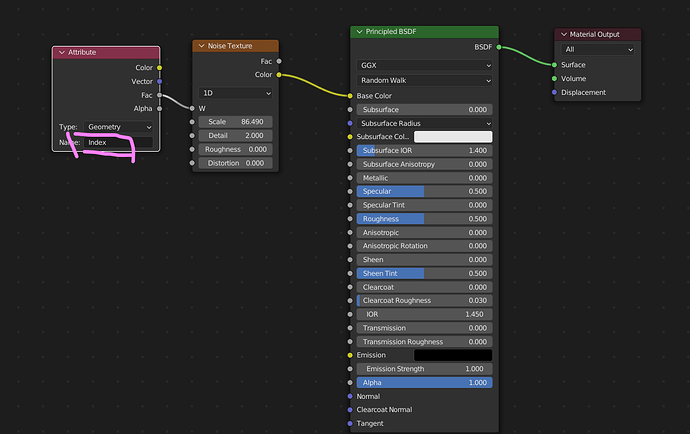Click the Noise Texture Color output socket

pos(279,75)
